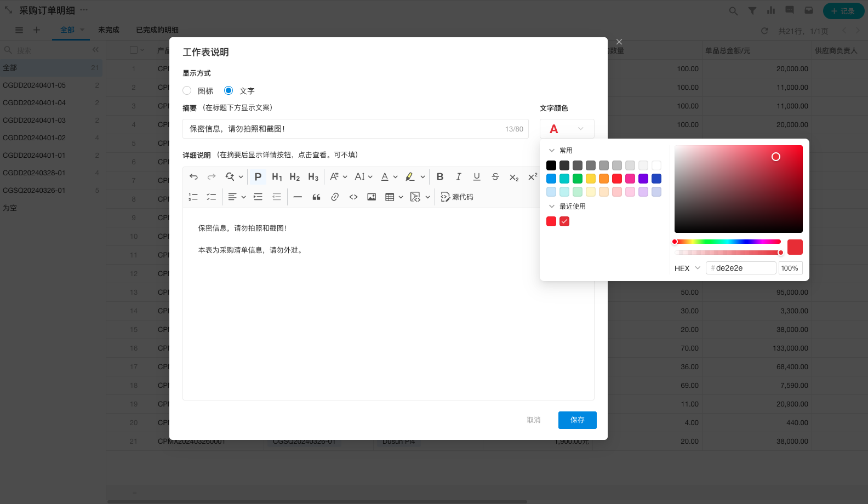
Task: Click the 源代码 source code button
Action: 457,197
